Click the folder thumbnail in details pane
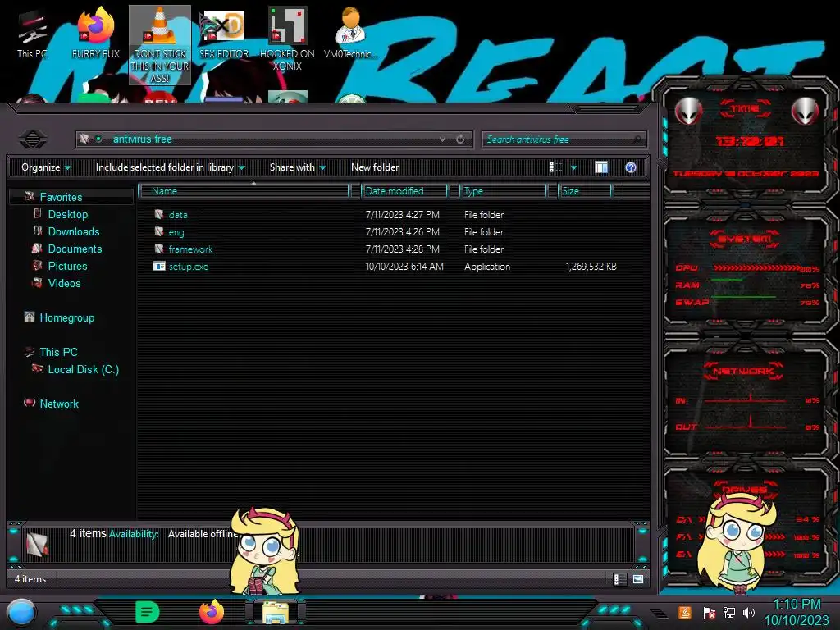 click(x=36, y=545)
